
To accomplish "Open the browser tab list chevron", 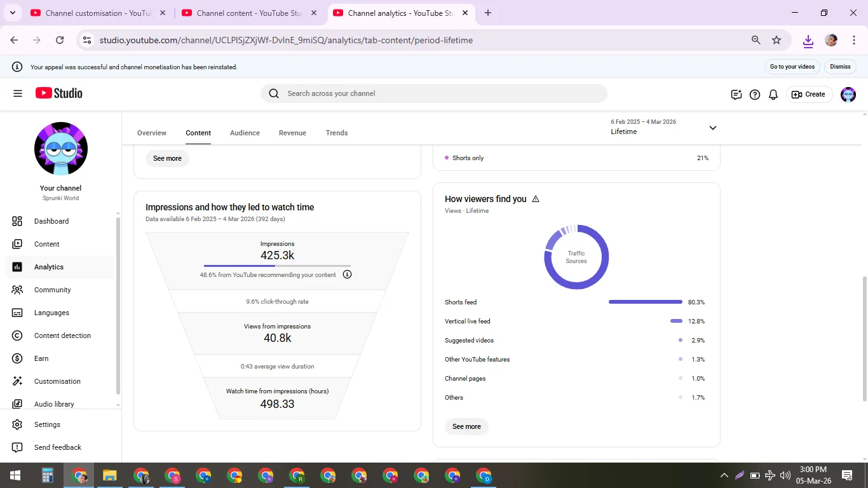I will pyautogui.click(x=12, y=13).
